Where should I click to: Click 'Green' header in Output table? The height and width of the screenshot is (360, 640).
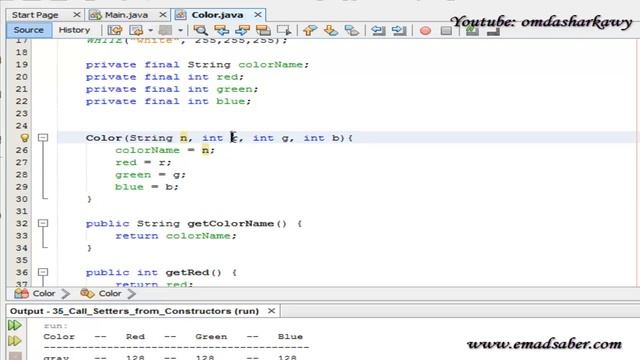click(211, 337)
